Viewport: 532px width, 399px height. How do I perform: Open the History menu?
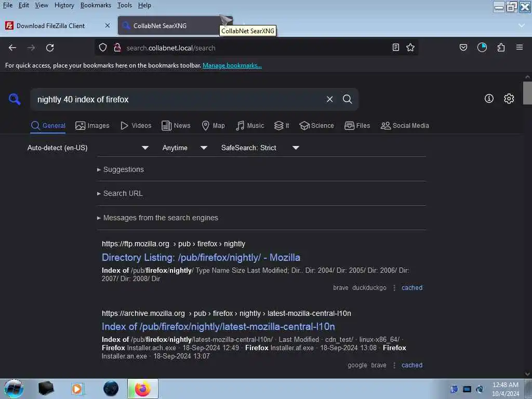64,5
